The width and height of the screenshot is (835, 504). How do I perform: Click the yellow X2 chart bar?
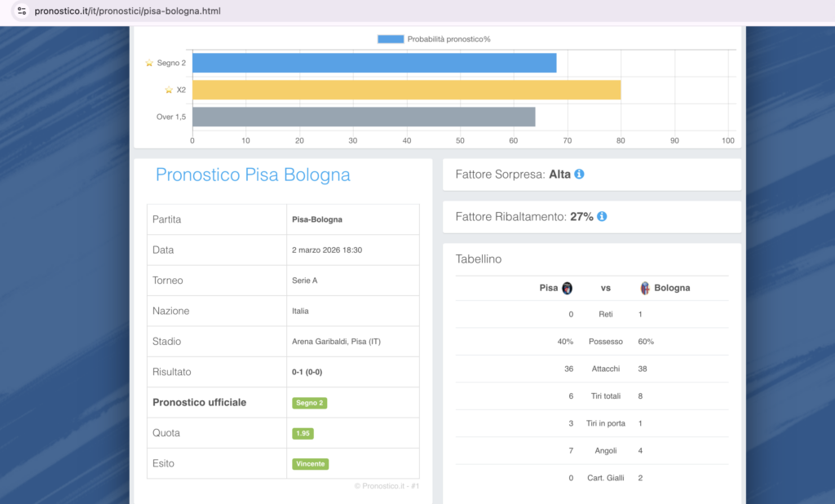click(x=406, y=90)
